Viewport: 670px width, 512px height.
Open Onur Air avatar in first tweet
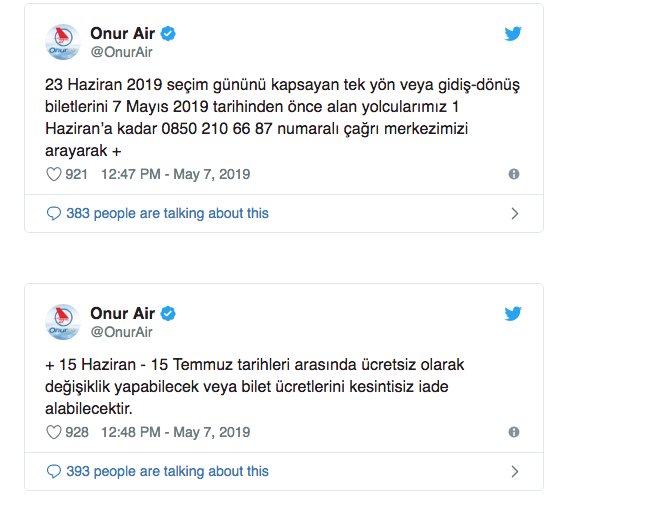[x=63, y=42]
